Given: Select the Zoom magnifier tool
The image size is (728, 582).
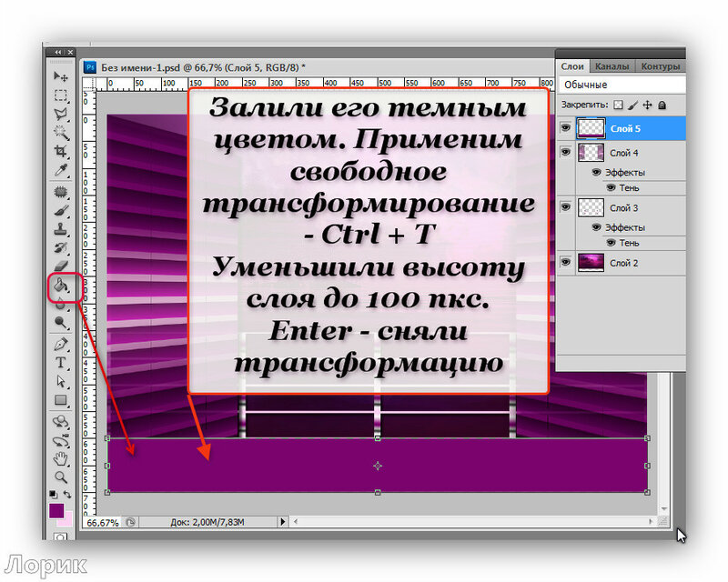Looking at the screenshot, I should tap(61, 477).
